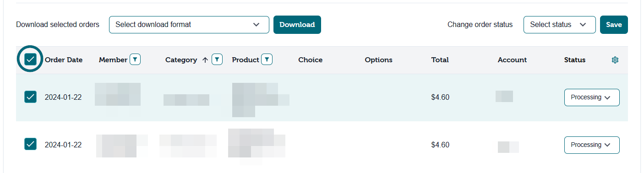
Task: Click the Total column header
Action: [440, 60]
